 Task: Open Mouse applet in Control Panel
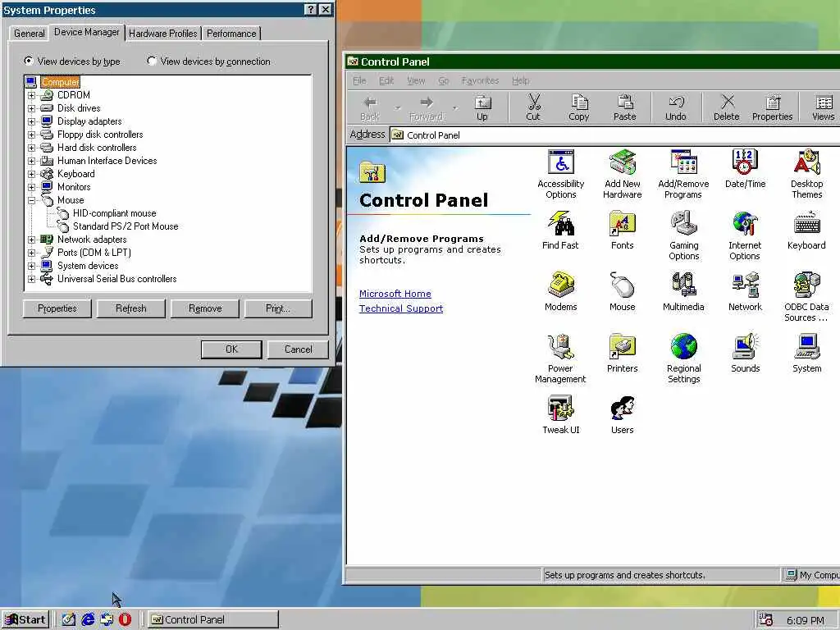click(622, 292)
